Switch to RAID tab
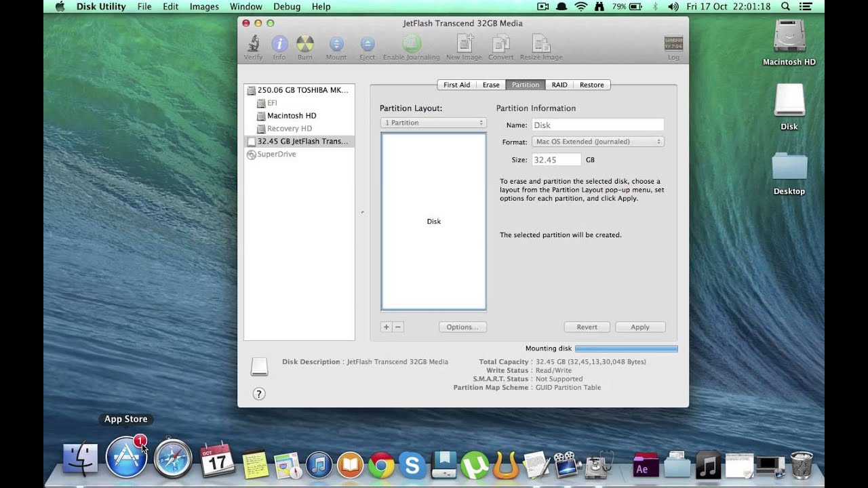The image size is (868, 488). (x=559, y=85)
